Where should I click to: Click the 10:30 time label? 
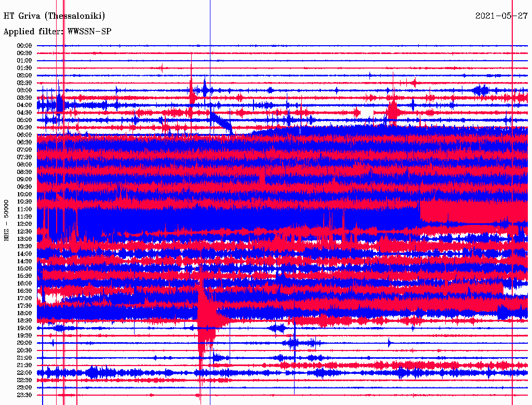[x=24, y=201]
